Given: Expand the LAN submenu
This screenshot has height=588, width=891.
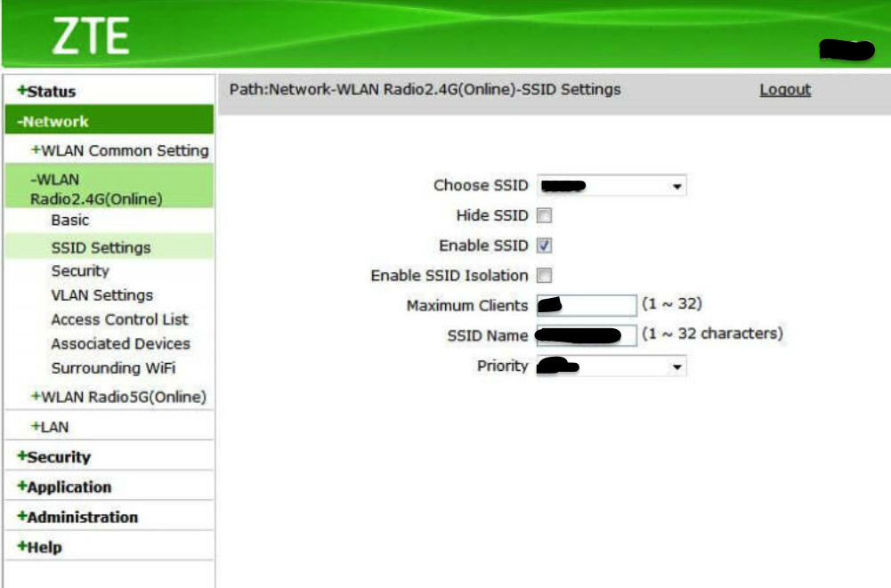Looking at the screenshot, I should click(50, 427).
